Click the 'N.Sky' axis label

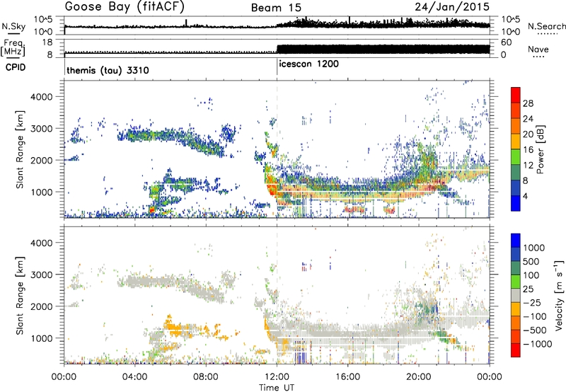[13, 26]
